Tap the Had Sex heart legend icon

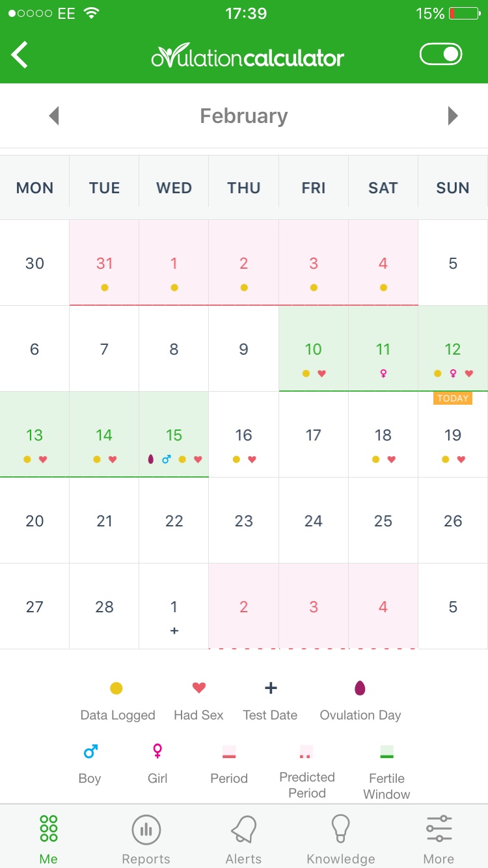click(199, 688)
